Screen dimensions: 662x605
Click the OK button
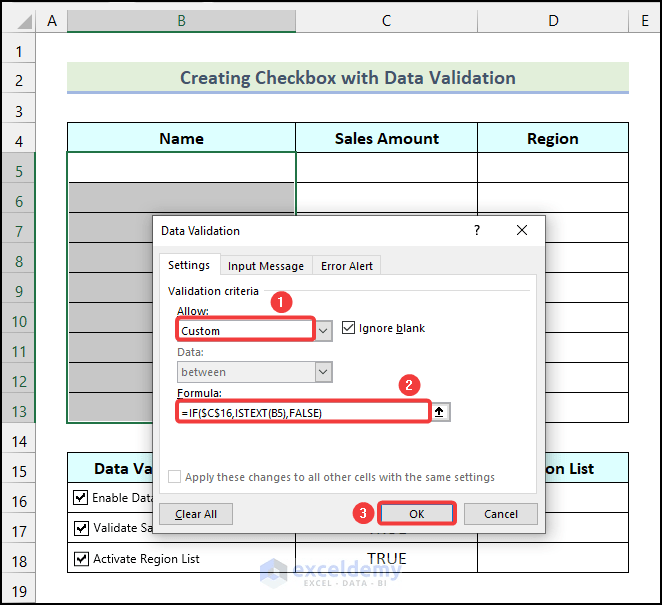point(417,514)
